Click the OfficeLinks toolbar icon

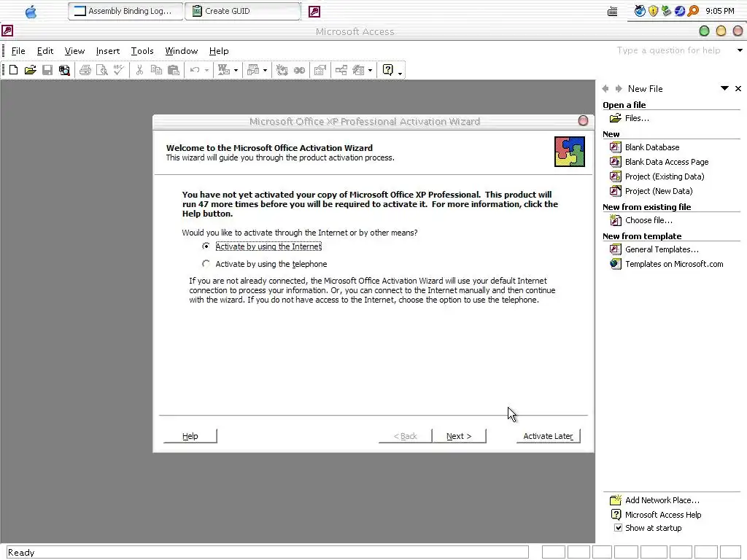pos(223,71)
